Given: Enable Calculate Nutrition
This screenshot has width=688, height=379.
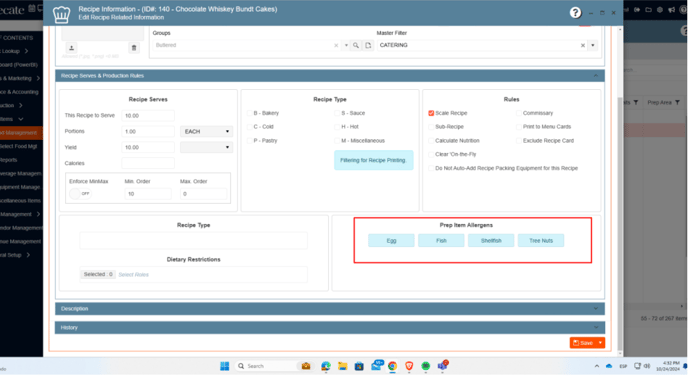Looking at the screenshot, I should [431, 141].
